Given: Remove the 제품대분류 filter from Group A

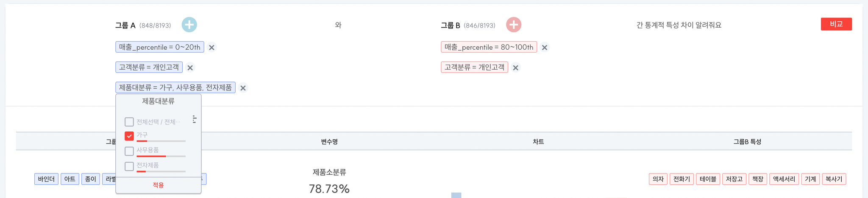Looking at the screenshot, I should coord(243,88).
